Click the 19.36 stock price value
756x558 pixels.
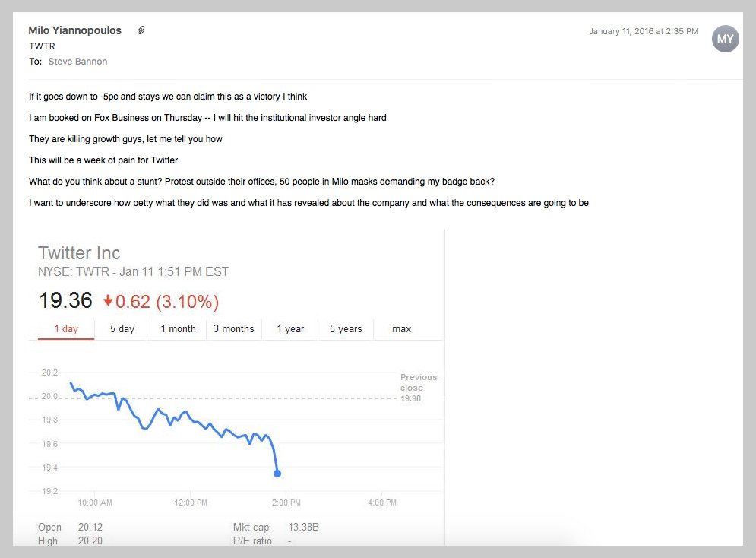click(x=65, y=300)
